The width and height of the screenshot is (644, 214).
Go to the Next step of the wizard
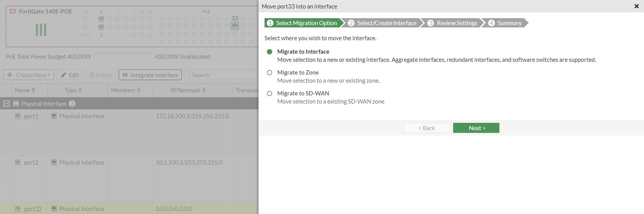[476, 128]
